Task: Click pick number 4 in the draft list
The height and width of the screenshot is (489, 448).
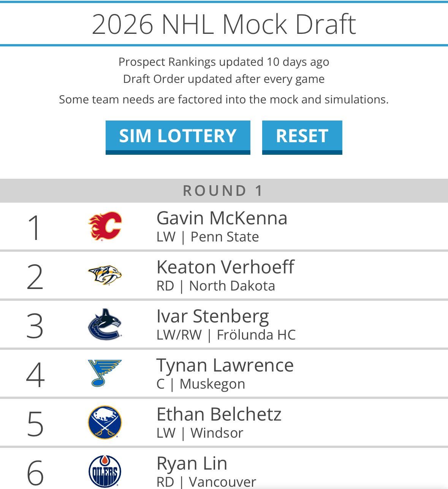Action: point(35,375)
